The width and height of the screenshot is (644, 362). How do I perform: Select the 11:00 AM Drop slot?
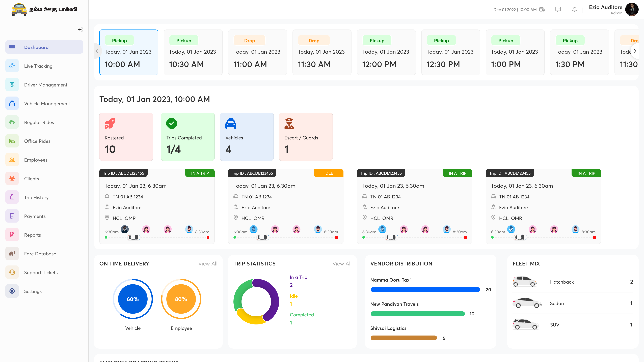[x=257, y=52]
